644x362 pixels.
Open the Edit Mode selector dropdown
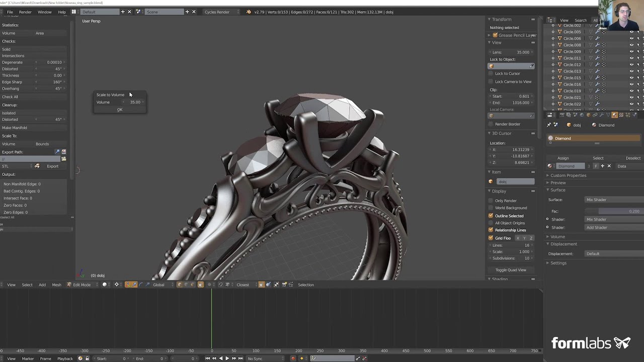point(82,285)
